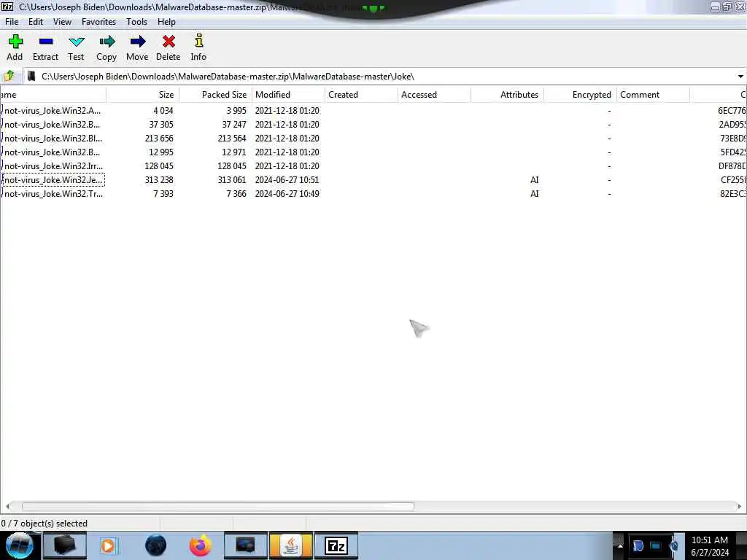This screenshot has width=747, height=560.
Task: Open the Tools menu
Action: pyautogui.click(x=136, y=22)
